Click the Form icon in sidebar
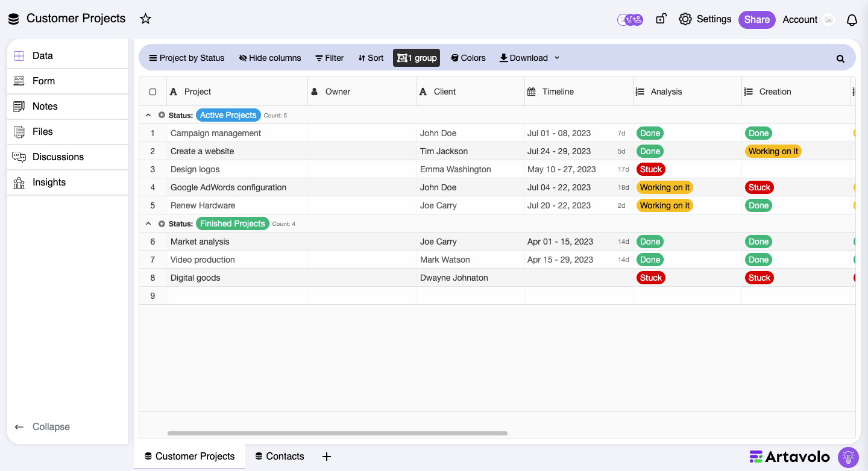Viewport: 868px width, 471px height. 19,81
